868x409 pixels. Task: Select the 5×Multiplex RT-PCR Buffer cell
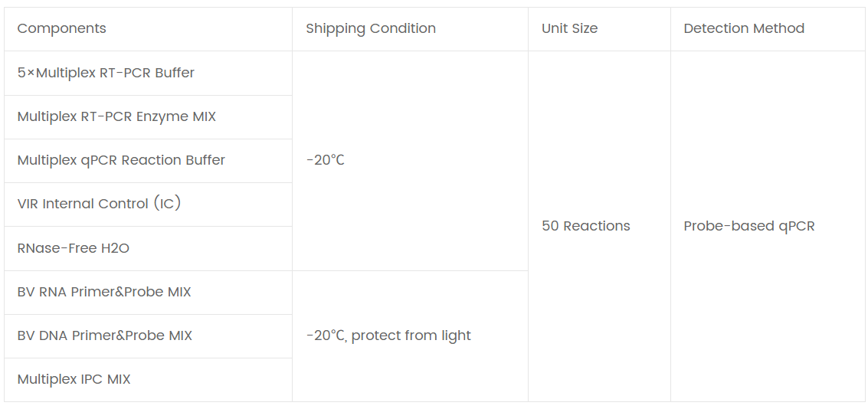point(106,74)
